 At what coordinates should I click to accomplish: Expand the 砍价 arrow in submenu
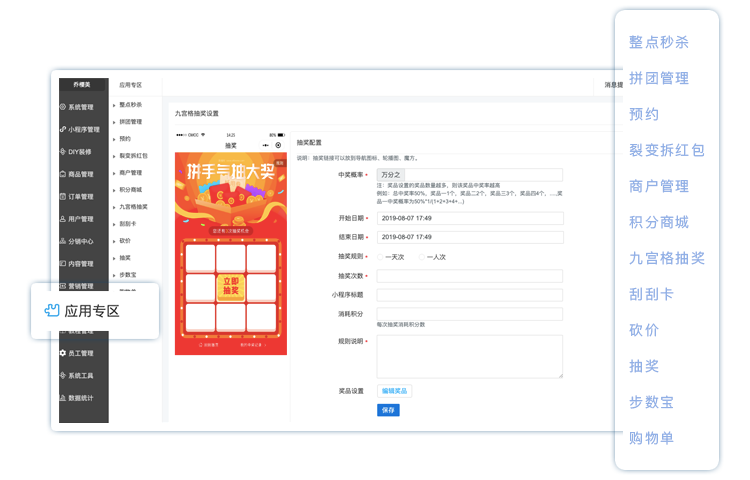coord(114,241)
